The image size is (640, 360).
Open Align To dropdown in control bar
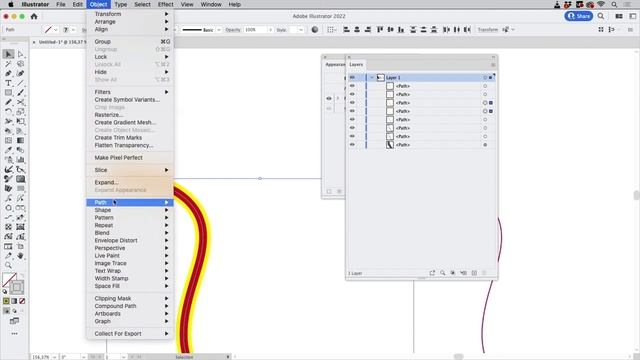(331, 29)
